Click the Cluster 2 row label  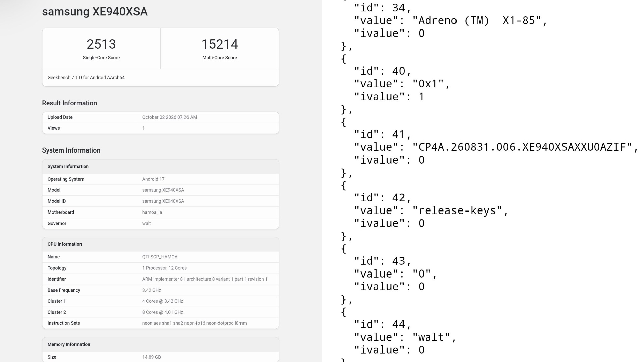point(57,312)
